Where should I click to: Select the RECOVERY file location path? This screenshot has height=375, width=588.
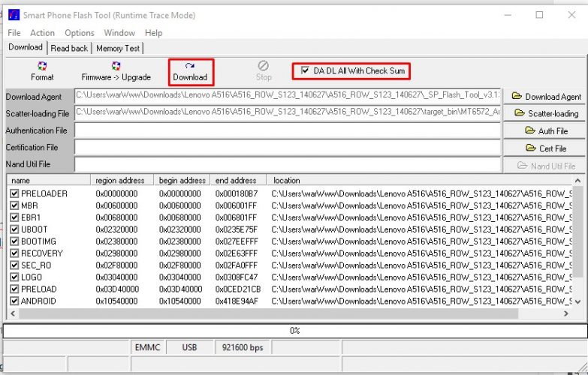point(421,253)
